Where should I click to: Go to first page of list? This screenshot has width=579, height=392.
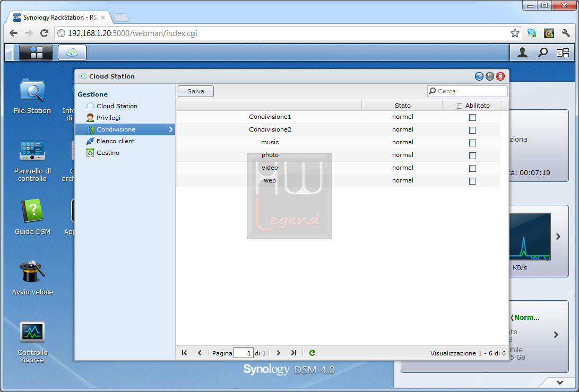click(x=184, y=353)
